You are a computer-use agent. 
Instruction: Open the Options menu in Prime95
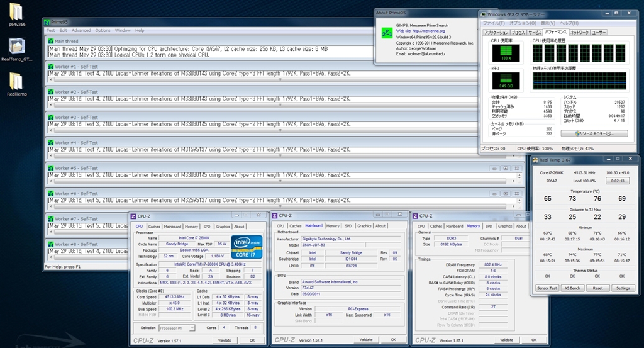[x=103, y=30]
